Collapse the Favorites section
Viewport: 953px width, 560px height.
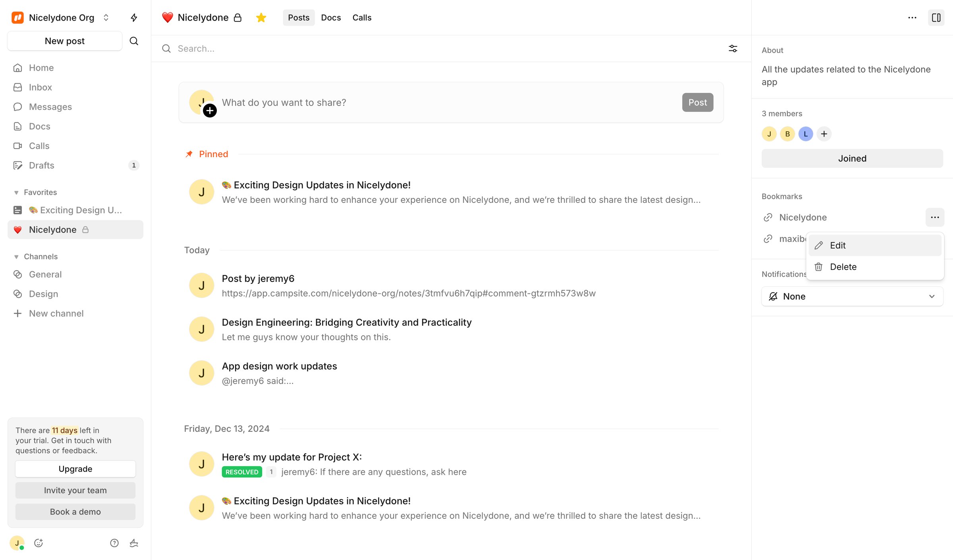click(x=16, y=192)
